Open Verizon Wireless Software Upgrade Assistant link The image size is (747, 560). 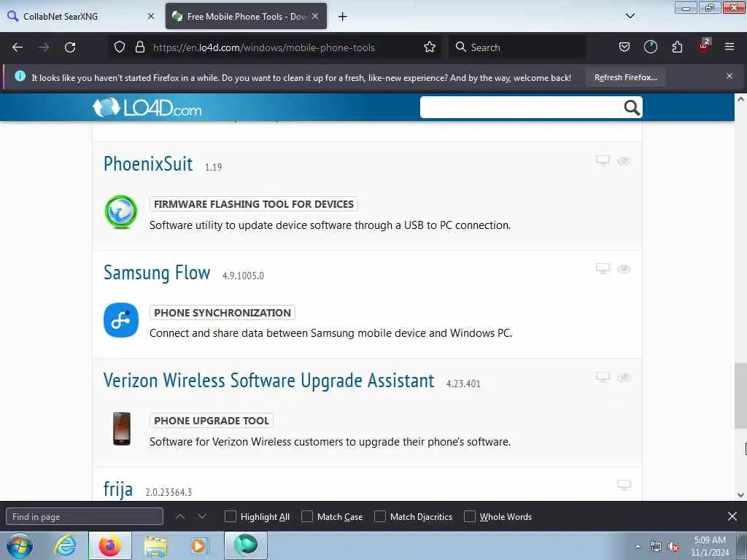268,381
